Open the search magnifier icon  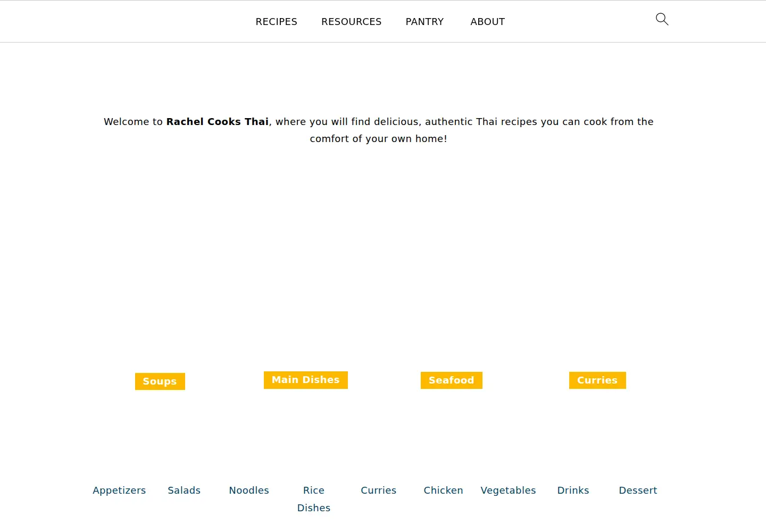point(662,19)
